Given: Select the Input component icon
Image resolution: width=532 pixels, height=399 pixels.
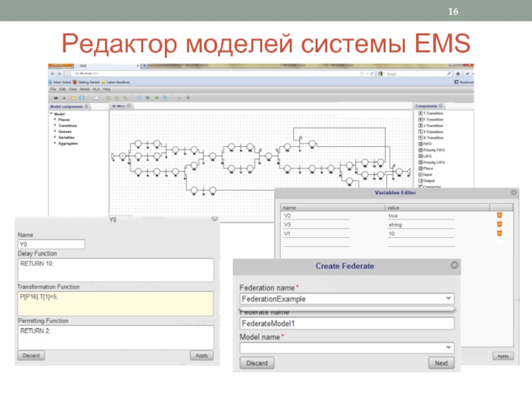Looking at the screenshot, I should tap(420, 174).
